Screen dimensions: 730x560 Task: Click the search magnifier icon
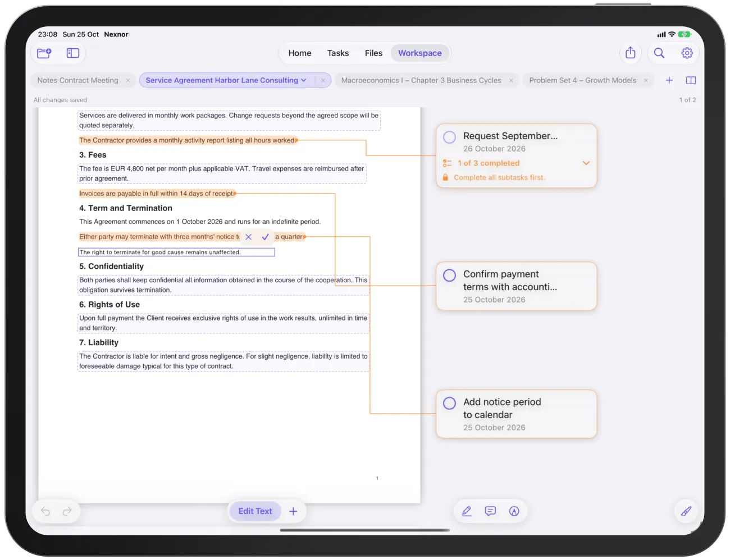659,53
